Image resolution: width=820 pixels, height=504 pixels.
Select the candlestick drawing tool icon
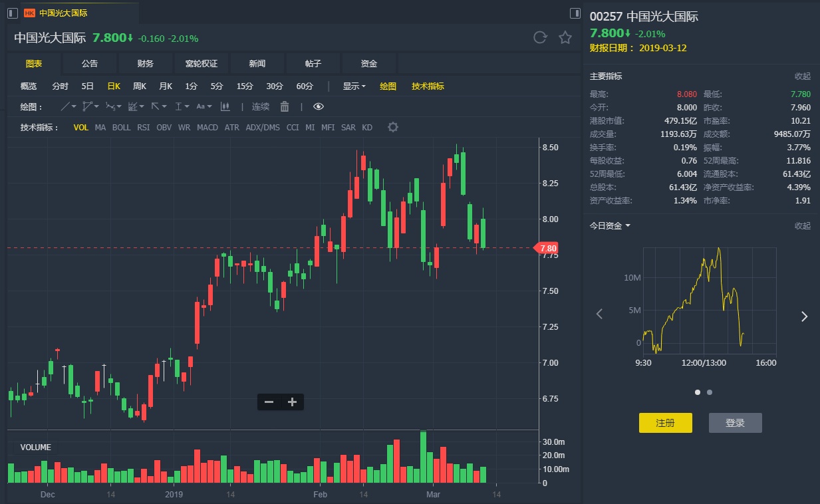coord(225,106)
